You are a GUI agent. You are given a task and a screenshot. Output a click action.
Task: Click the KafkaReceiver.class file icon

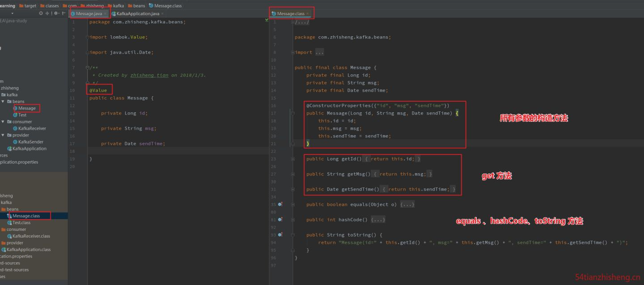point(9,236)
